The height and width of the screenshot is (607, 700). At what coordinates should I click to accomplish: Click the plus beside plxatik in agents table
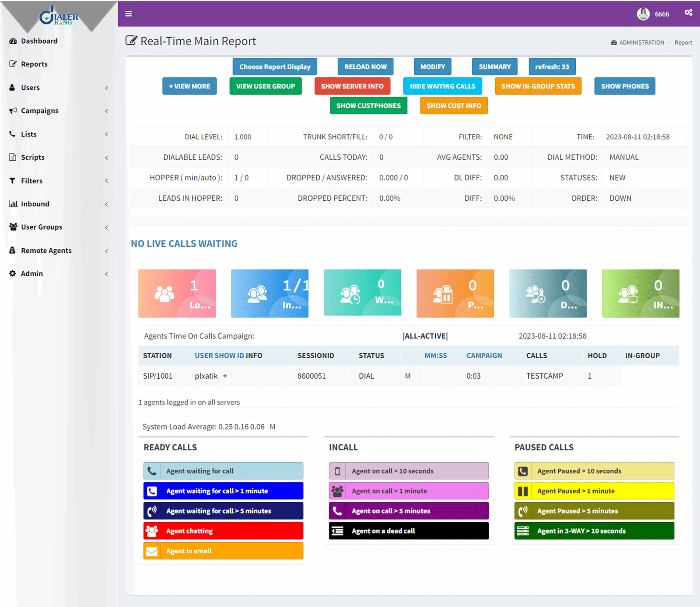click(225, 376)
